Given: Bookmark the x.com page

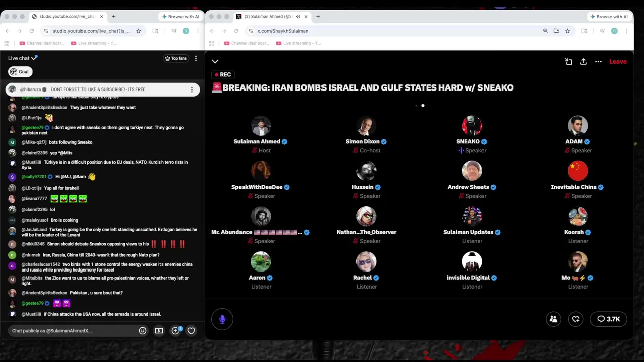Looking at the screenshot, I should (x=567, y=31).
